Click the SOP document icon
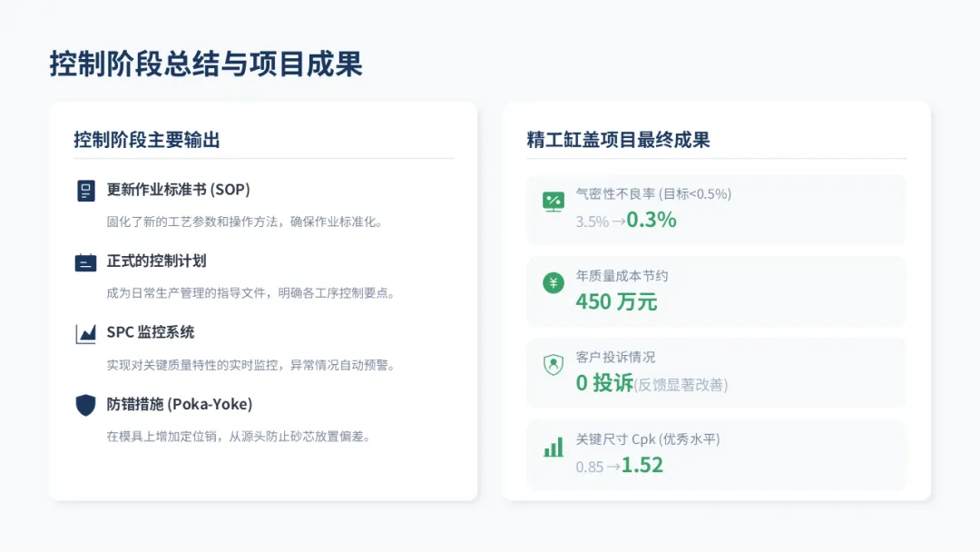 click(85, 191)
